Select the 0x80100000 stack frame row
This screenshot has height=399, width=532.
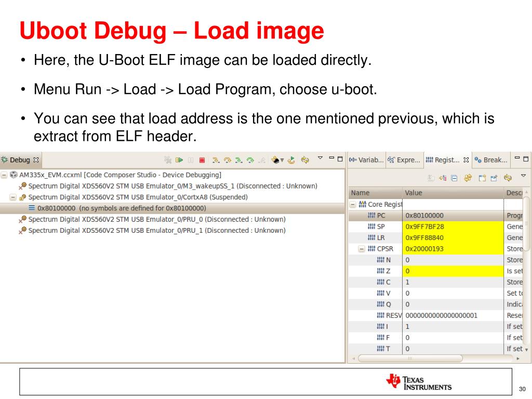pyautogui.click(x=172, y=208)
